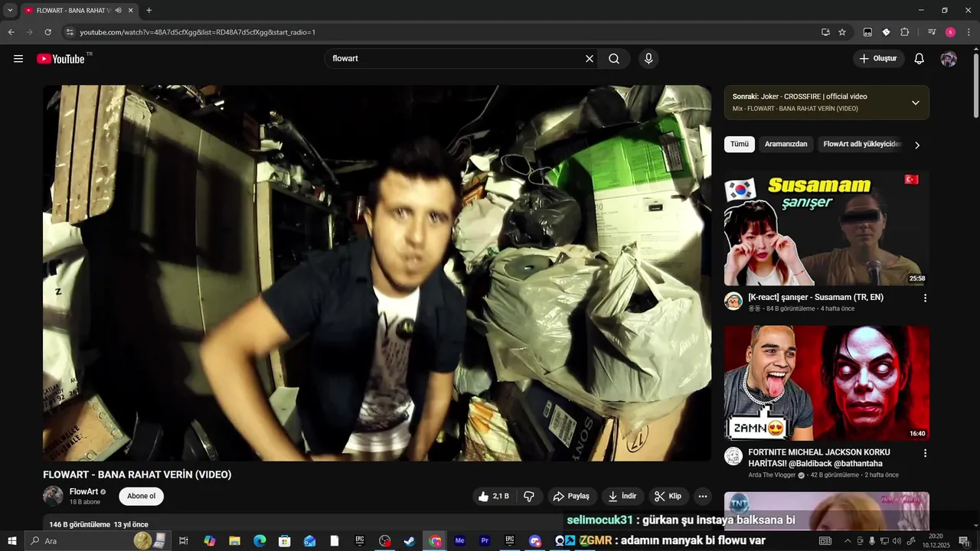Screen dimensions: 980x551
Task: Open the Susamam şanışer video thumbnail
Action: (827, 228)
